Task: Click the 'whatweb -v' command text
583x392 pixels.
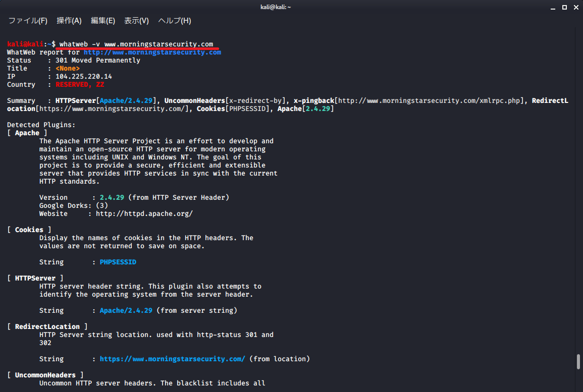Action: (x=80, y=44)
